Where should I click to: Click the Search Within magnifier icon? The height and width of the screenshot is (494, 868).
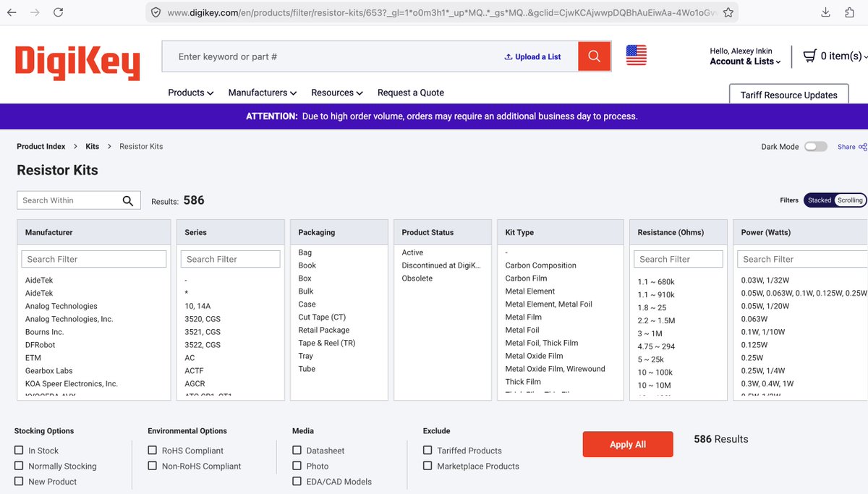128,200
